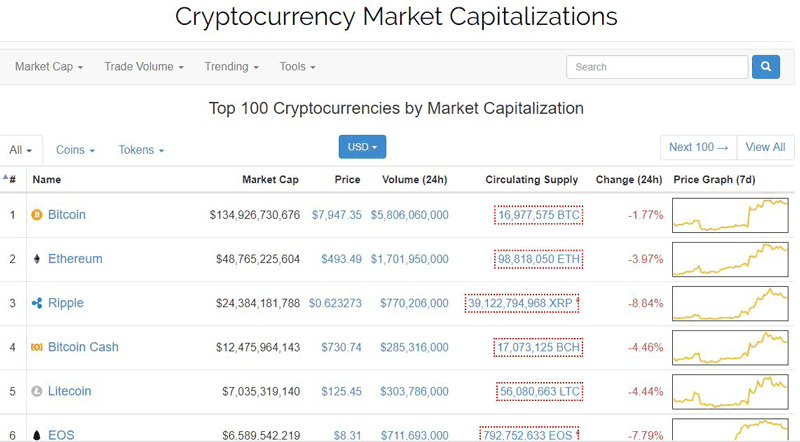Click the Bitcoin Cash logo icon

37,348
